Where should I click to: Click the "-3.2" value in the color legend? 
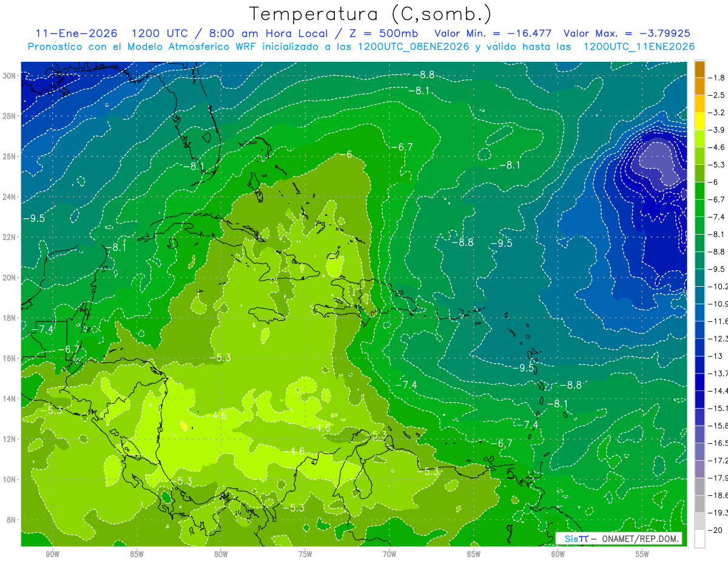coord(718,113)
